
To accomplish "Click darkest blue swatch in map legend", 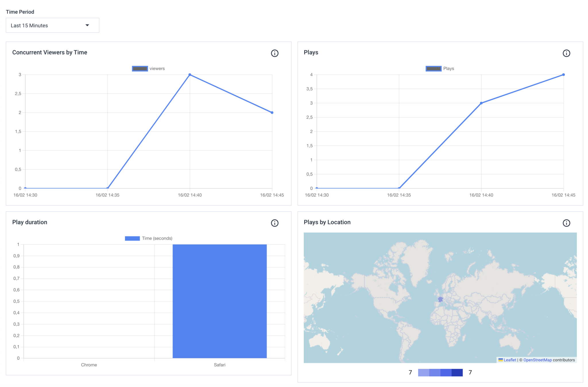I will tap(457, 373).
